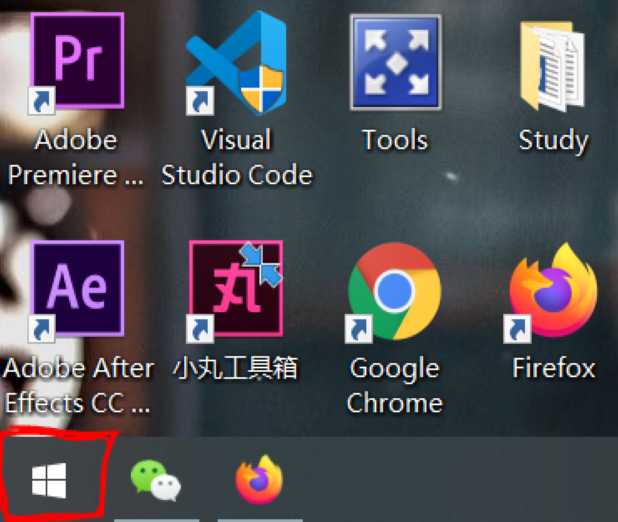Viewport: 618px width, 522px height.
Task: Click the "小丸工具箱" text label
Action: [x=236, y=369]
